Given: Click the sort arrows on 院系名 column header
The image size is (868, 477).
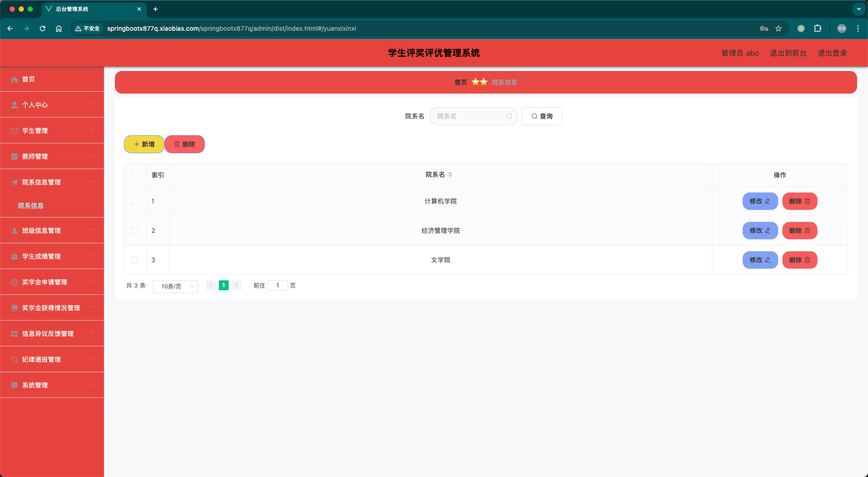Looking at the screenshot, I should [x=450, y=175].
